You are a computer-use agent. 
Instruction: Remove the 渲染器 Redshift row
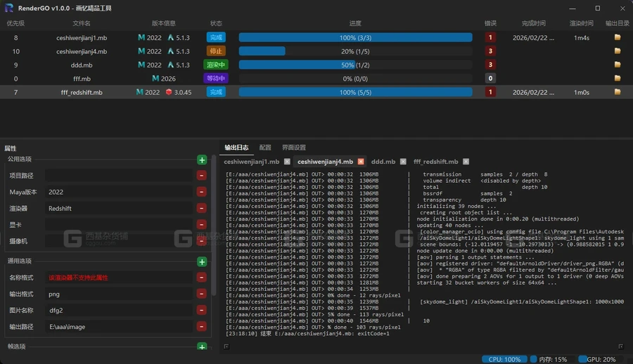point(201,208)
